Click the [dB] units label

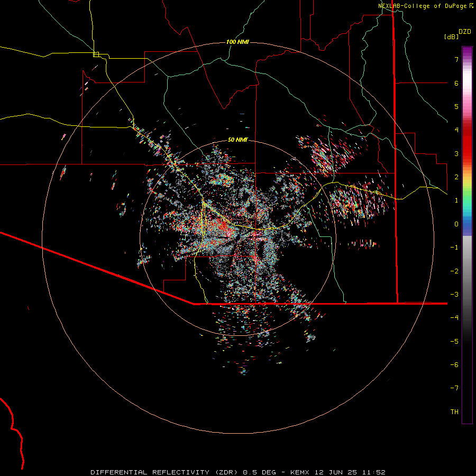452,36
